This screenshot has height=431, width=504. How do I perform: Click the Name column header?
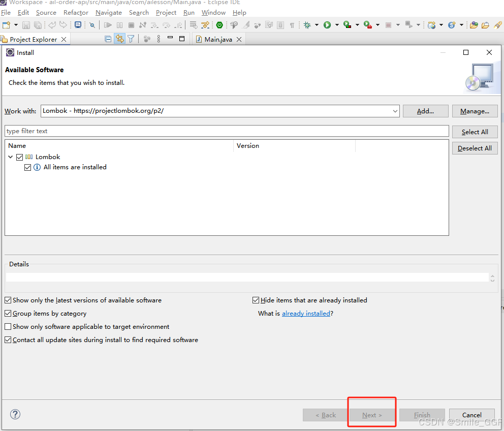(x=119, y=146)
